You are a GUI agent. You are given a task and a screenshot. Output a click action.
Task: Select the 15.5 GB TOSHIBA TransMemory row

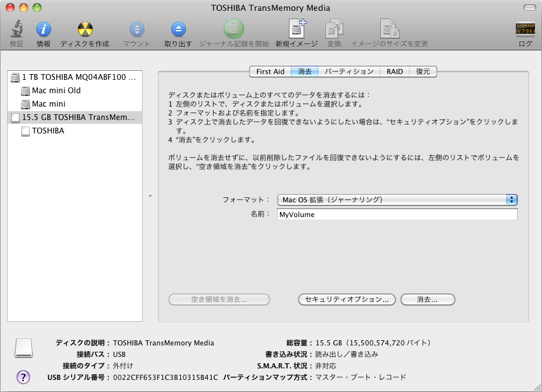point(75,117)
